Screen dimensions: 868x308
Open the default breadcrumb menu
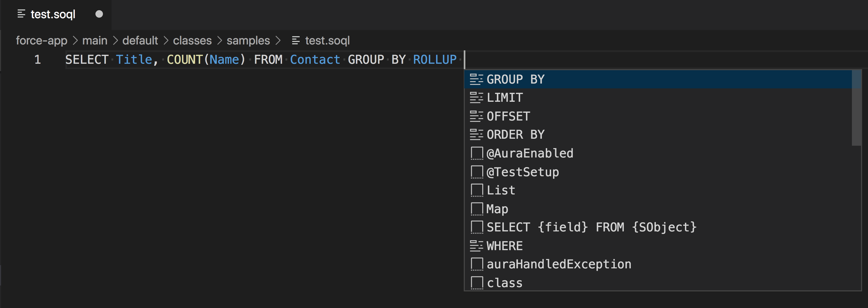tap(140, 40)
